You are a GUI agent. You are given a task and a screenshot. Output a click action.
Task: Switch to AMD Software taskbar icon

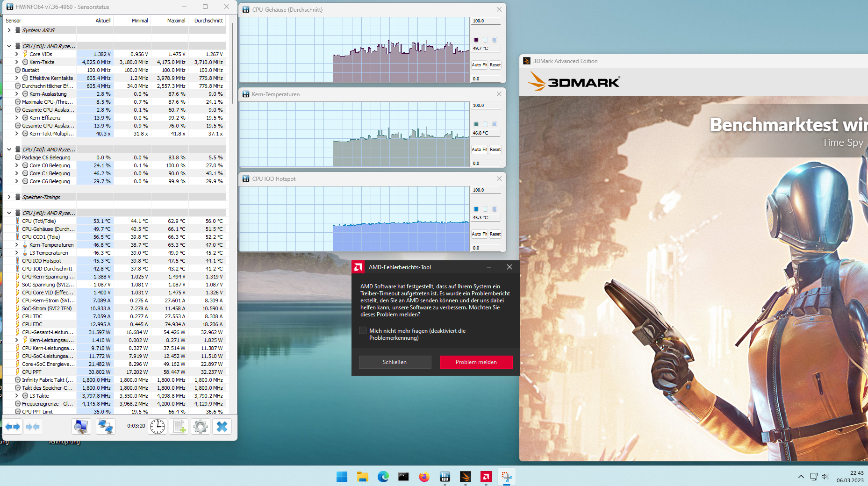coord(486,477)
